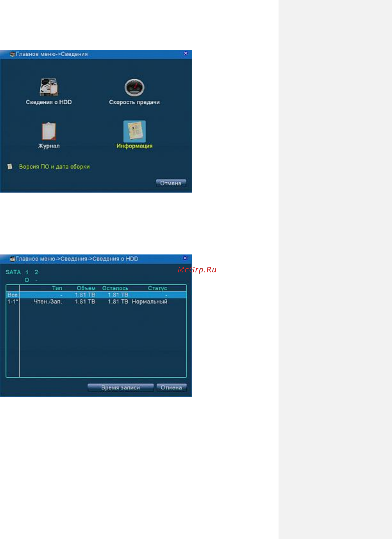Click the Объем column header
The width and height of the screenshot is (392, 539).
[x=86, y=288]
